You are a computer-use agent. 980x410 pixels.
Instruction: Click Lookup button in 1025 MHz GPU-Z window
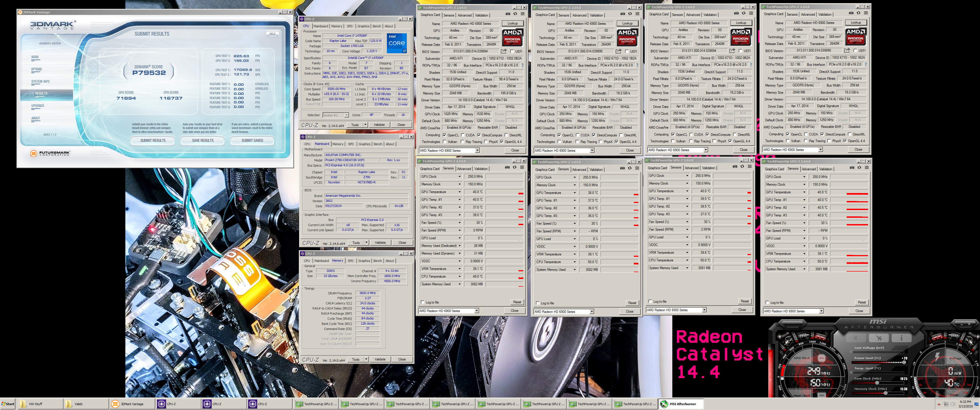pyautogui.click(x=513, y=23)
